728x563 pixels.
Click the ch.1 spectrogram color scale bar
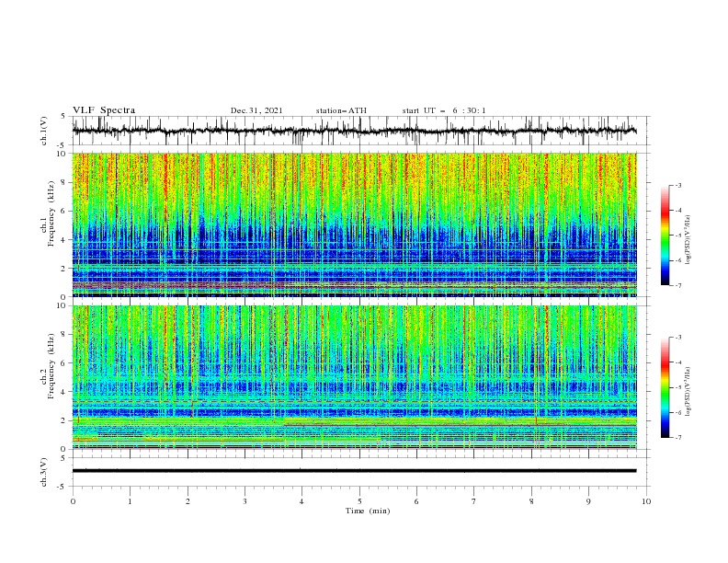665,236
